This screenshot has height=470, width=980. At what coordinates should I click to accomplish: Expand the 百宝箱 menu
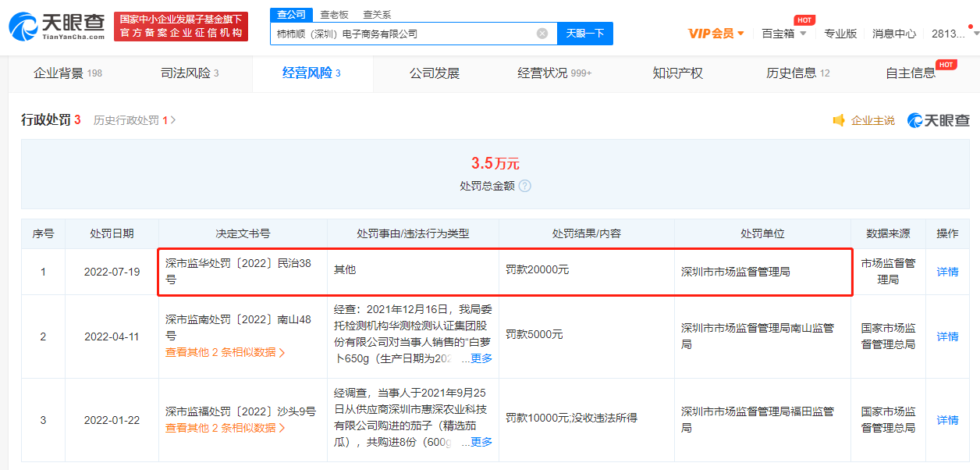(x=784, y=34)
